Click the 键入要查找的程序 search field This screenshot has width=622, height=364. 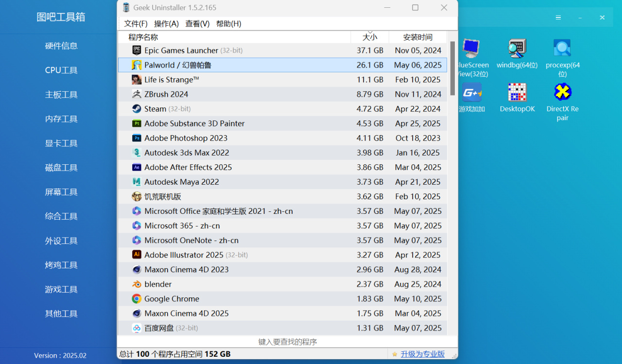pos(288,342)
